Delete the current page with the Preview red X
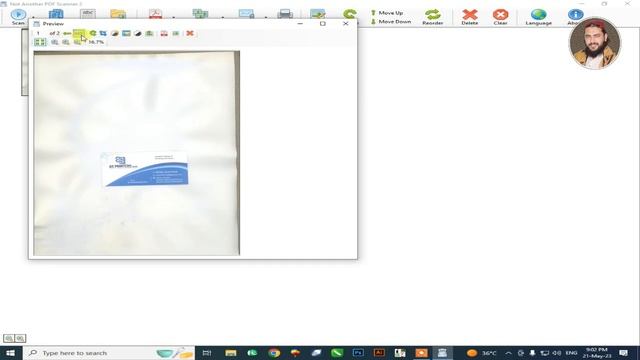The height and width of the screenshot is (360, 640). pyautogui.click(x=190, y=33)
